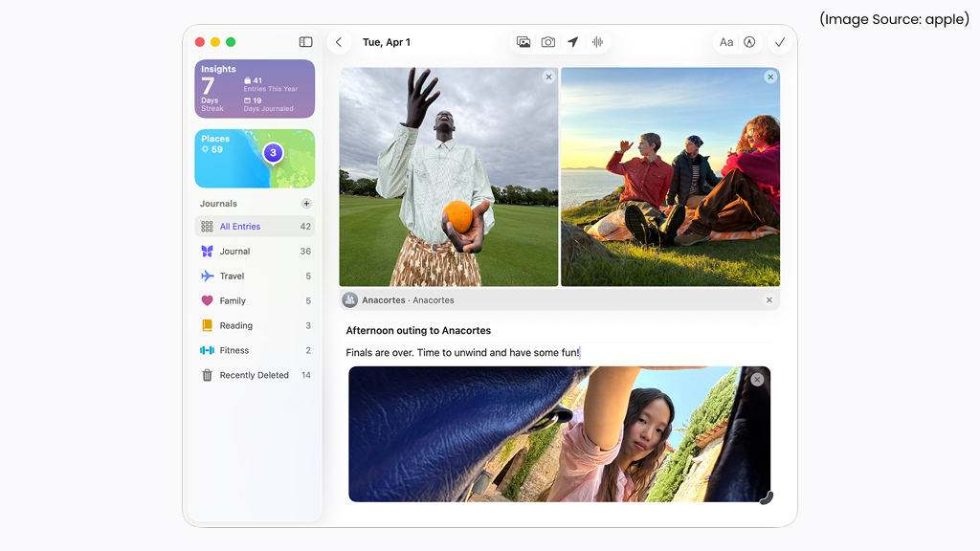Create a new journal with the plus button
The width and height of the screenshot is (980, 551).
coord(306,203)
